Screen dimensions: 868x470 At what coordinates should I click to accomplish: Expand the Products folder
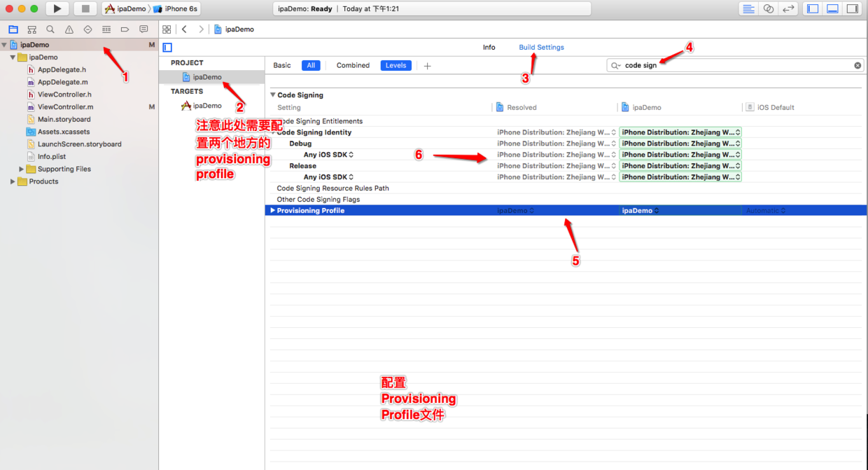[x=13, y=181]
